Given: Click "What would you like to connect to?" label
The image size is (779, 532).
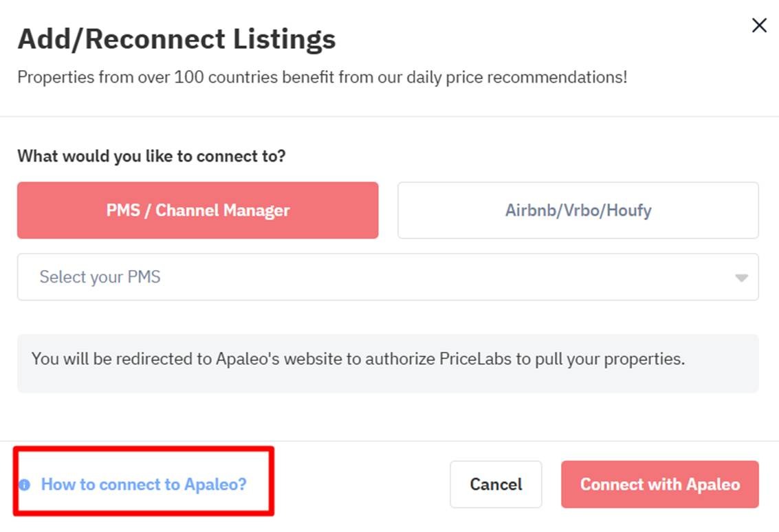Looking at the screenshot, I should coord(151,156).
